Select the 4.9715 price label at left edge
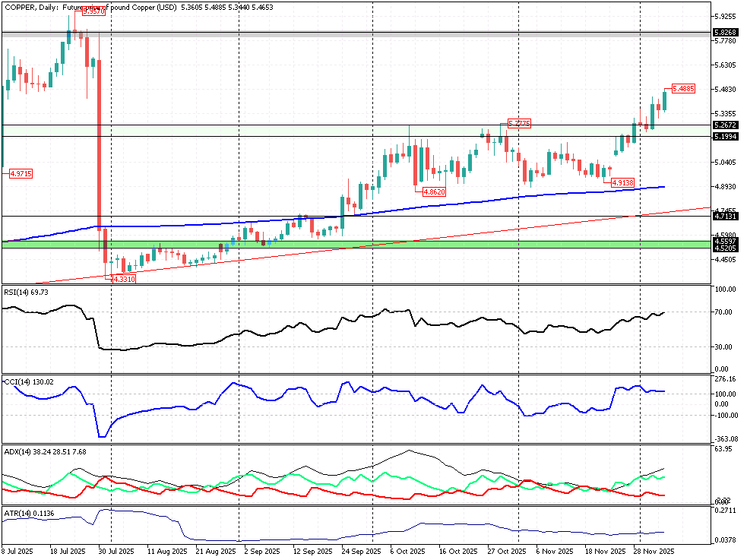Screen dimensions: 747x560 click(x=21, y=174)
